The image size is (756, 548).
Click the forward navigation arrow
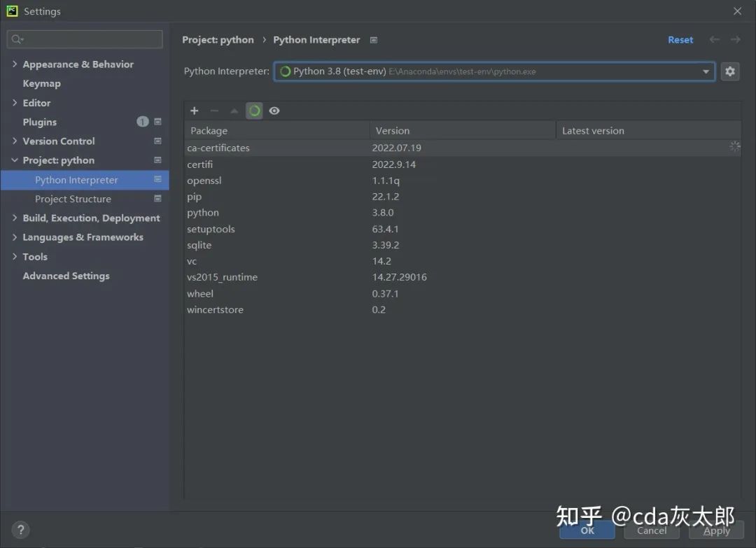(x=735, y=39)
